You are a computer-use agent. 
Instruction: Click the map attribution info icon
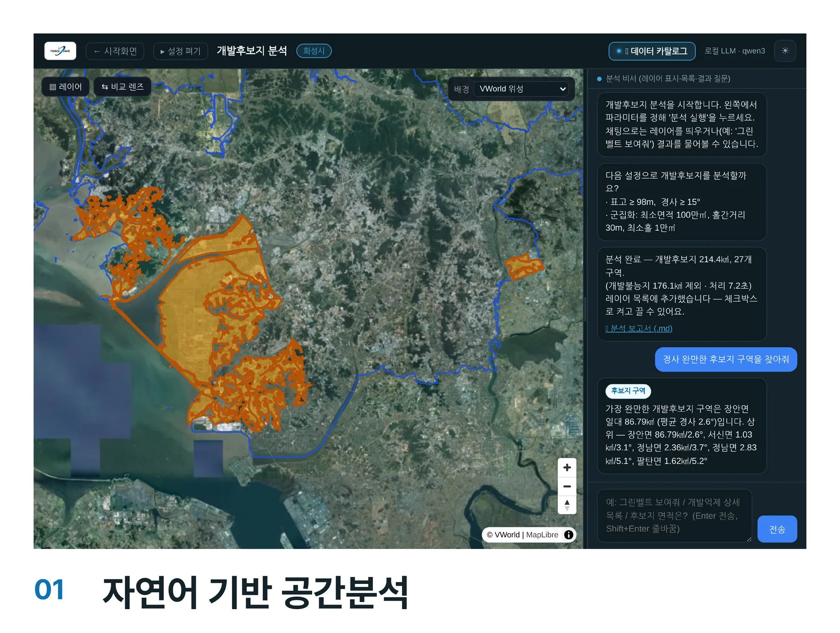[568, 535]
